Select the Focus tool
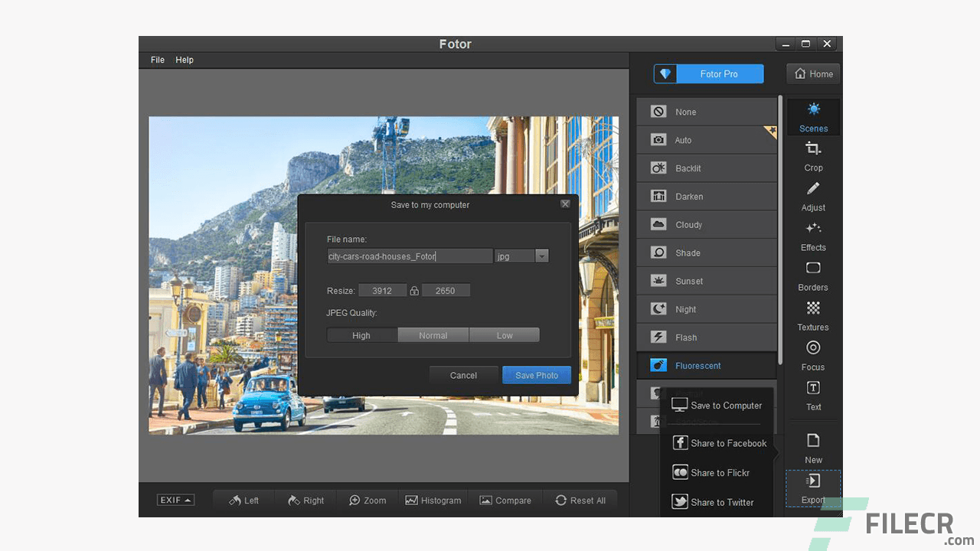The width and height of the screenshot is (980, 551). point(813,356)
